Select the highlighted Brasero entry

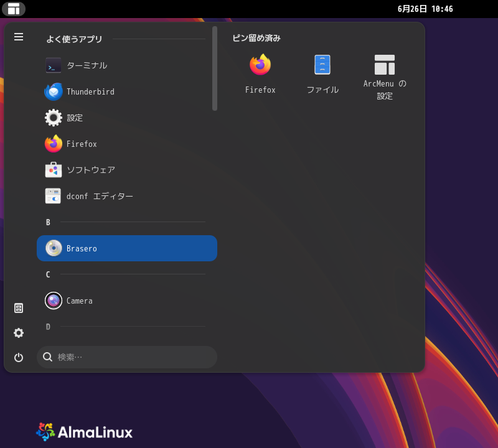[x=127, y=248]
